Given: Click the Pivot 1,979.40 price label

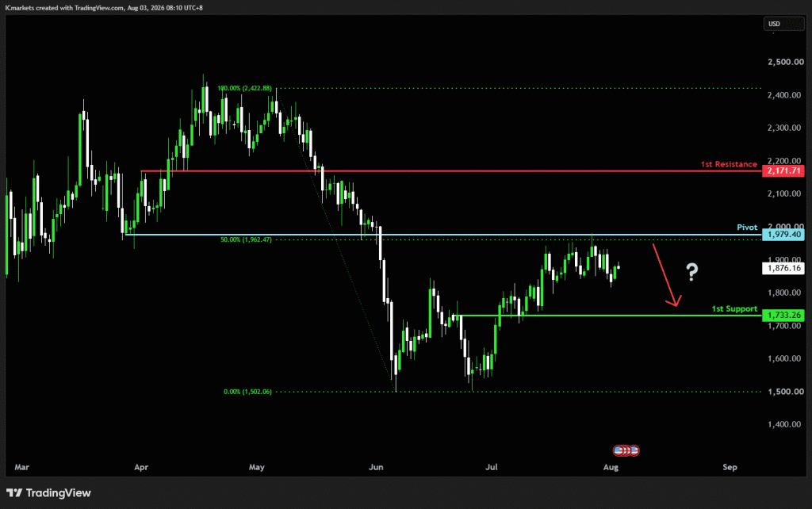Looking at the screenshot, I should click(783, 235).
